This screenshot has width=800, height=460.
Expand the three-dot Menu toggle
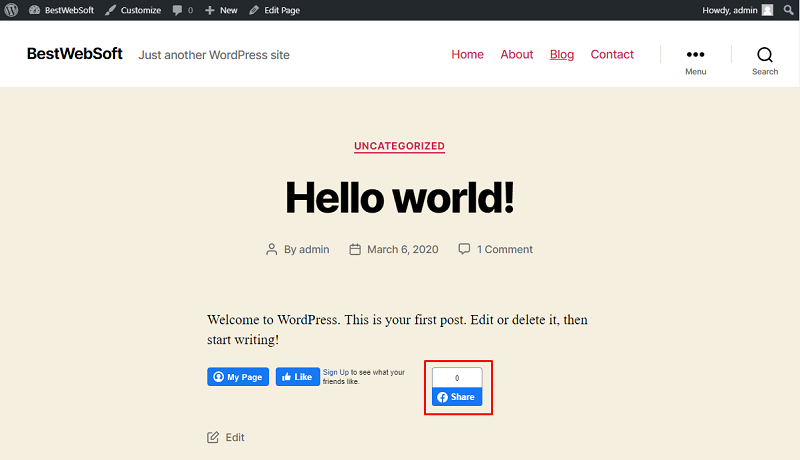coord(695,61)
